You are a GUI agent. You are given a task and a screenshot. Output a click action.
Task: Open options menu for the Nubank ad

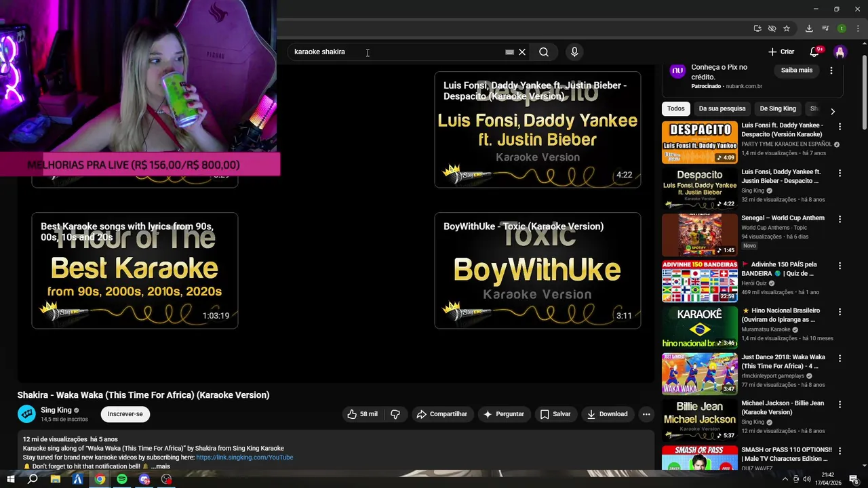tap(831, 70)
